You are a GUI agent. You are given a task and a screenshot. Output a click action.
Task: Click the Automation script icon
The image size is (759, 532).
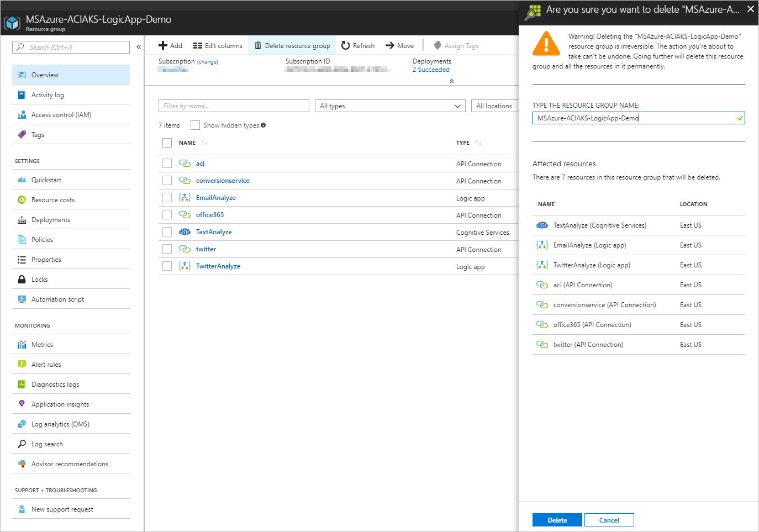click(x=22, y=299)
